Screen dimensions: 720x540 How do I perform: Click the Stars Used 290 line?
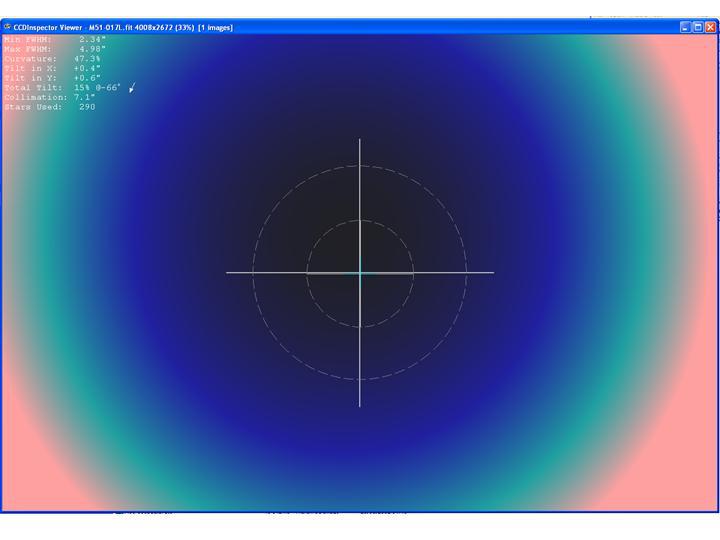tap(50, 107)
